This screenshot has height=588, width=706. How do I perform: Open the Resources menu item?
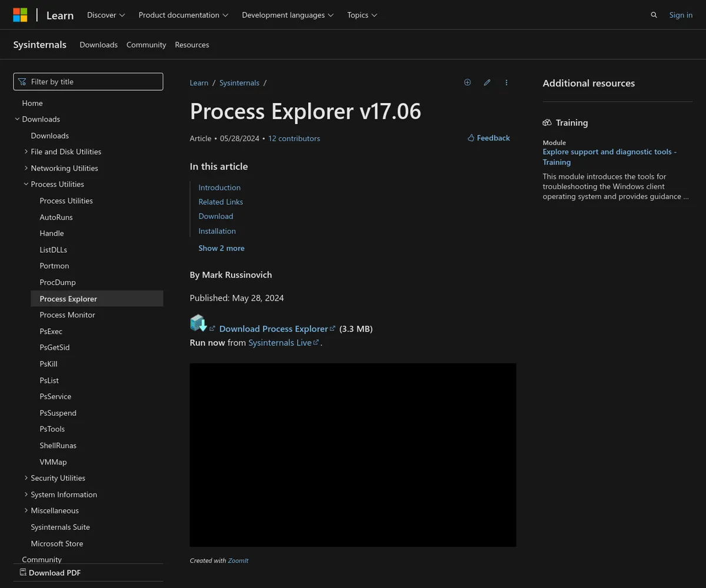192,45
